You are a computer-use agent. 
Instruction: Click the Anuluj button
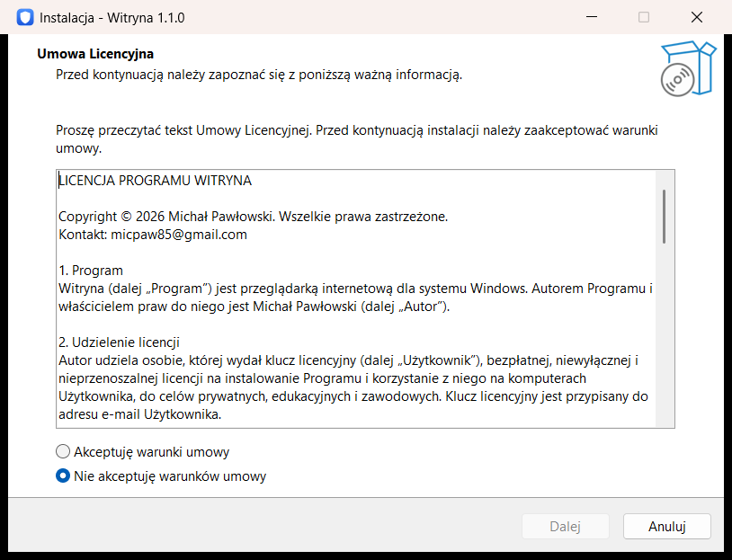click(x=666, y=527)
